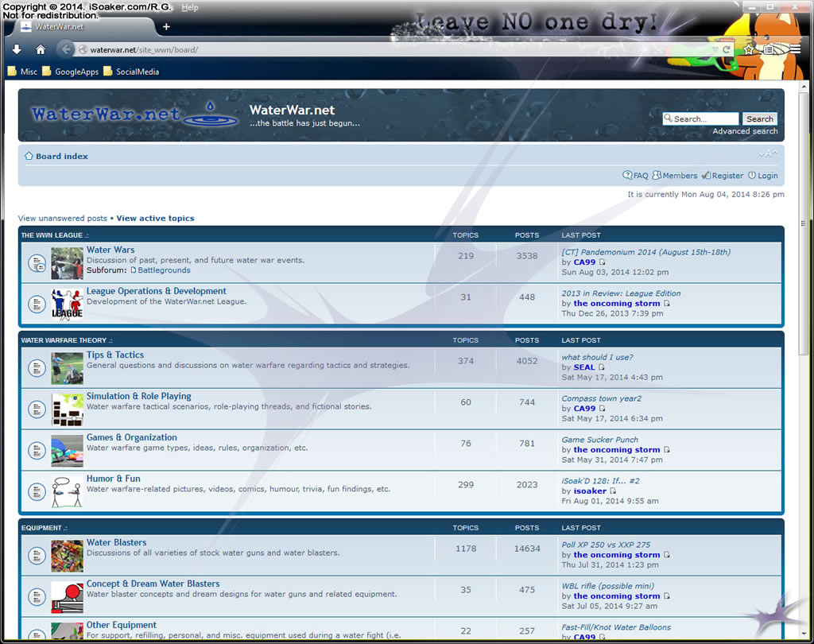The height and width of the screenshot is (644, 814).
Task: Go to Board index breadcrumb
Action: click(62, 157)
